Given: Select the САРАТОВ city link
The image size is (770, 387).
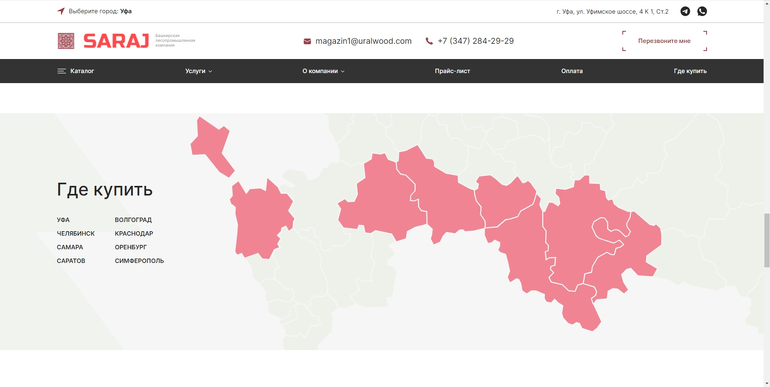Looking at the screenshot, I should tap(71, 261).
